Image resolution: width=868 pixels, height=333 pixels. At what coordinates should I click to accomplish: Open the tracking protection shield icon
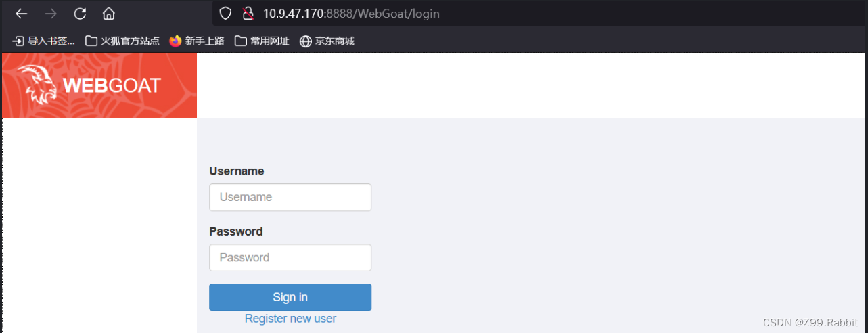226,14
